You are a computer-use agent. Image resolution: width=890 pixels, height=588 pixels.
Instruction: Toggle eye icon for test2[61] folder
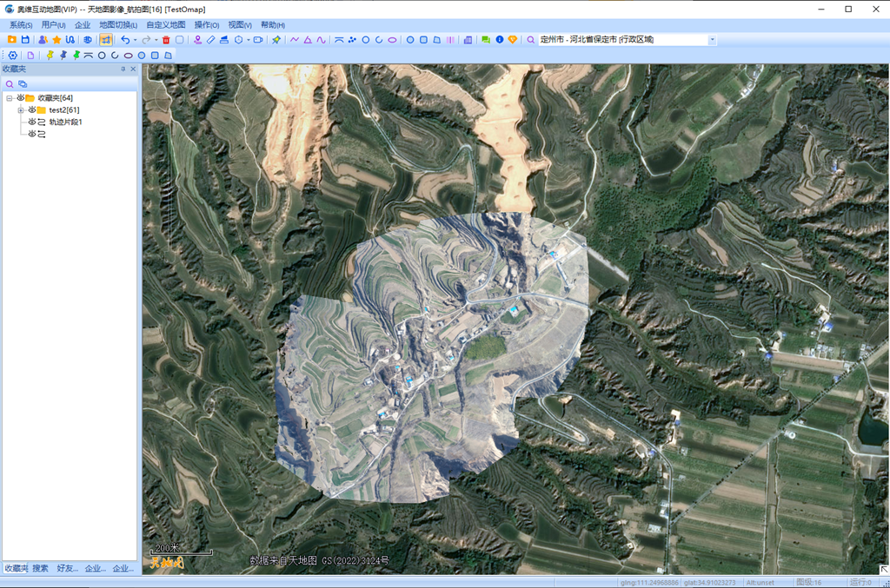click(32, 110)
